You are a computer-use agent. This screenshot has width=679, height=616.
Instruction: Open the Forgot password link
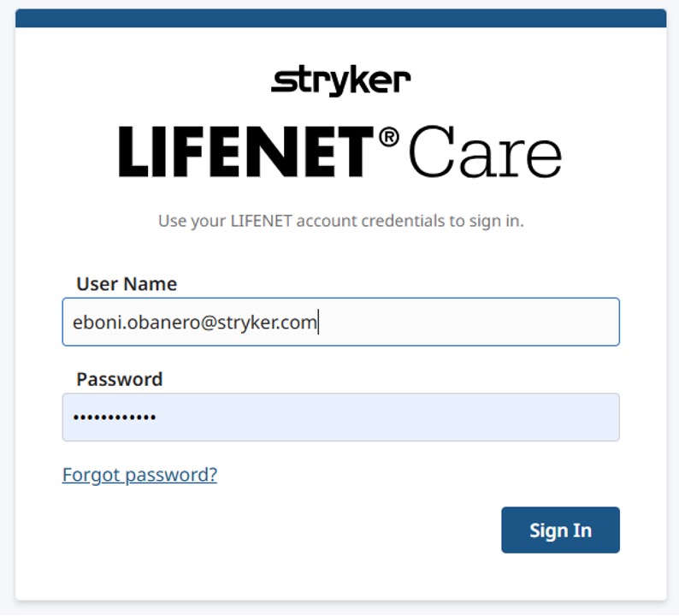139,475
